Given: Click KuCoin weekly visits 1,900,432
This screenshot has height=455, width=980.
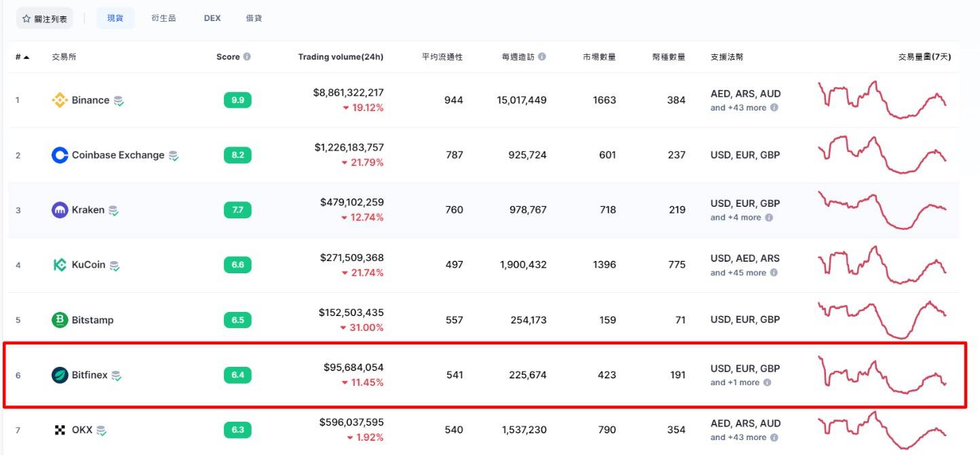Looking at the screenshot, I should 523,265.
